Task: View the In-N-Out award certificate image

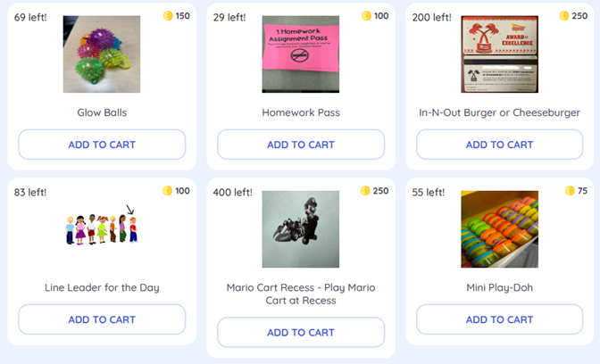Action: (499, 54)
